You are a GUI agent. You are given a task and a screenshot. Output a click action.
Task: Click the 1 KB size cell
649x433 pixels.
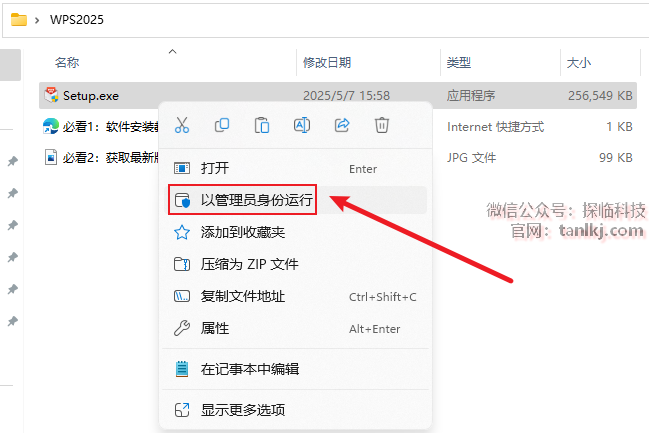pyautogui.click(x=620, y=127)
